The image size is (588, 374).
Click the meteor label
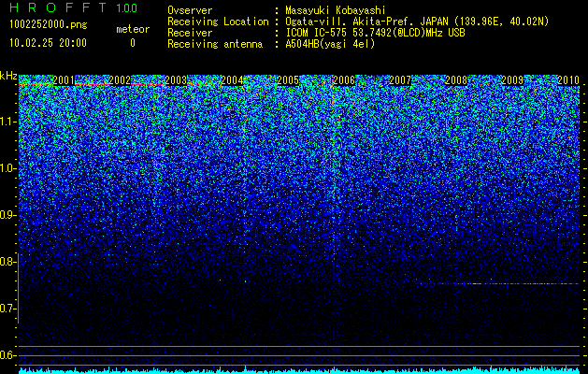tap(133, 29)
